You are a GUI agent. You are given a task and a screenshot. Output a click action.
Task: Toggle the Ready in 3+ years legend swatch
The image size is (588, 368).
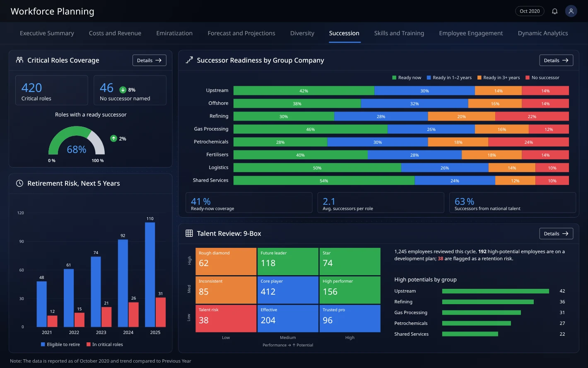coord(480,77)
